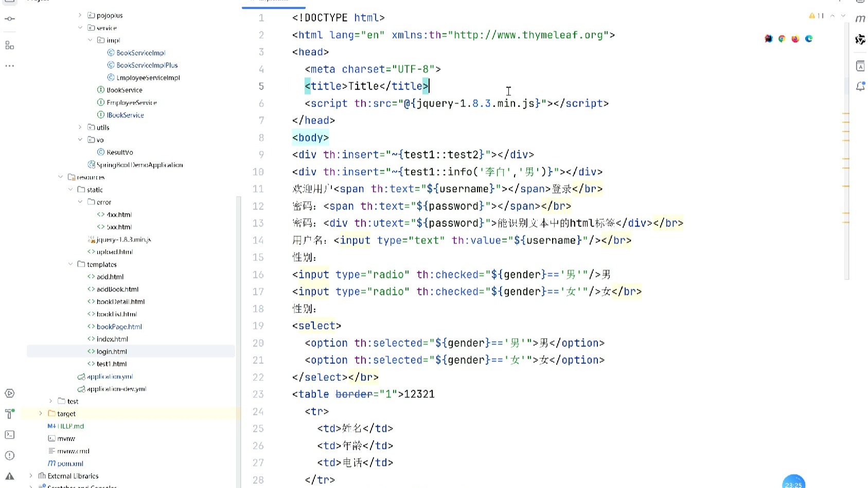Image resolution: width=868 pixels, height=488 pixels.
Task: Collapse the error folder
Action: 80,202
